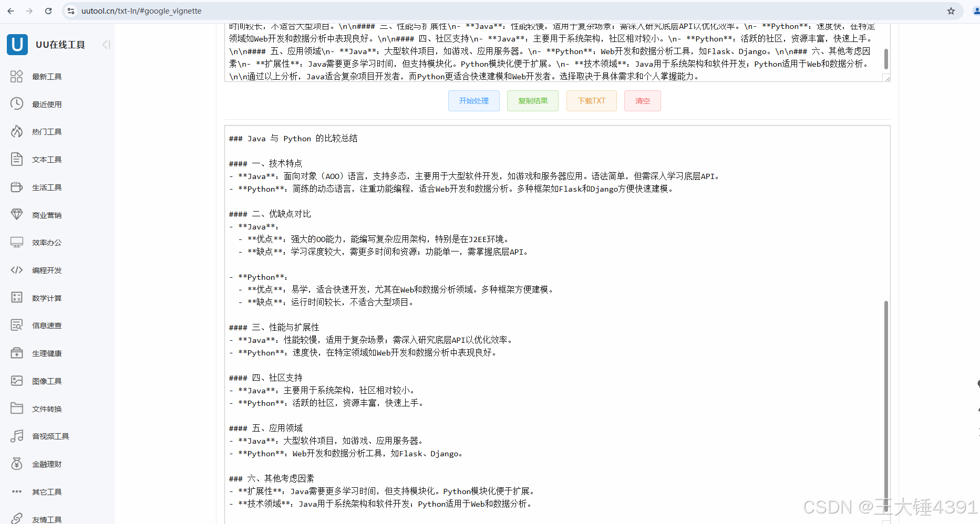Viewport: 980px width, 524px height.
Task: Open the 其它工具 menu entry
Action: pos(46,491)
